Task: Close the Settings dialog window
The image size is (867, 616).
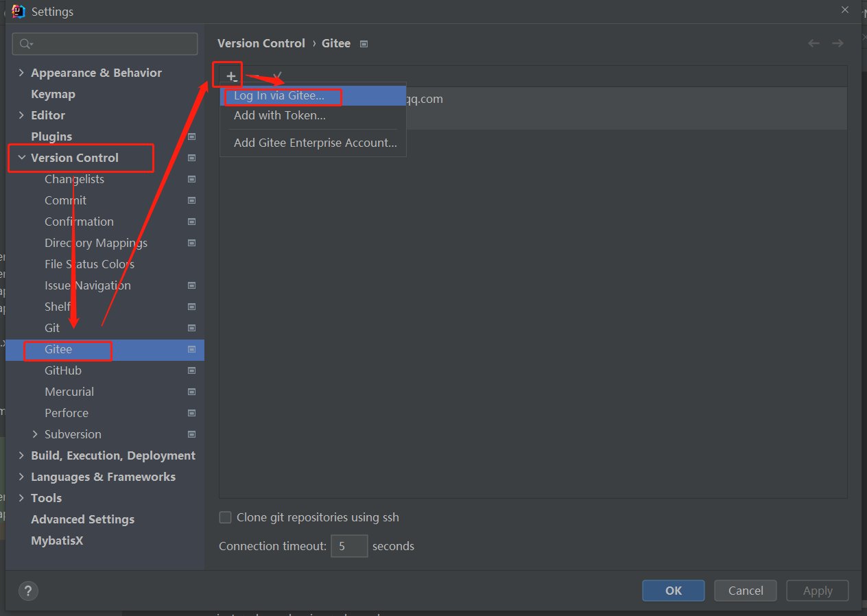Action: pos(844,10)
